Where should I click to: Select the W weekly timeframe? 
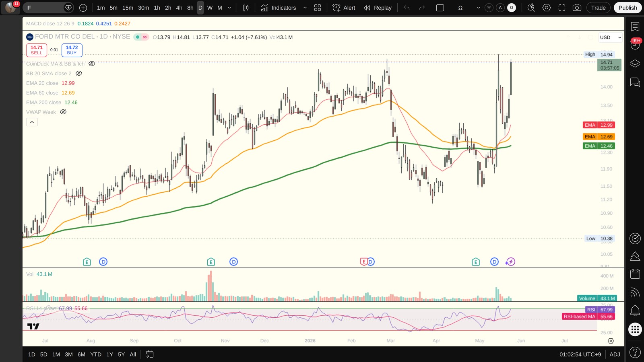pyautogui.click(x=210, y=8)
